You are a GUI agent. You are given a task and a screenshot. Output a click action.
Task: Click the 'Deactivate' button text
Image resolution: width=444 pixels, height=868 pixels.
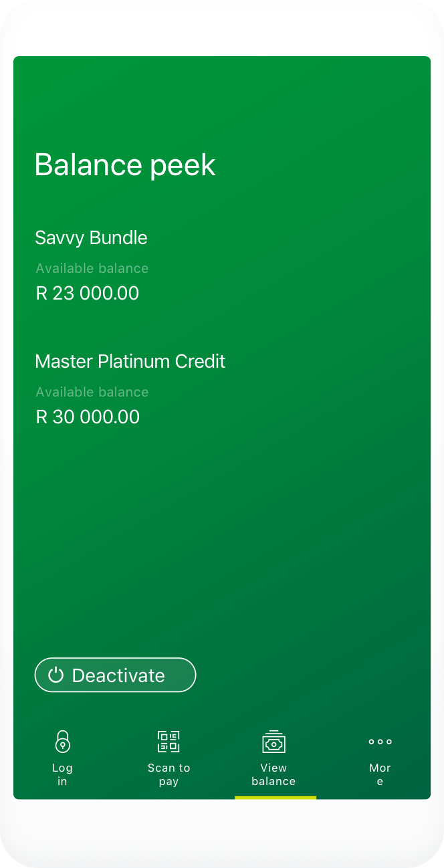[x=118, y=675]
